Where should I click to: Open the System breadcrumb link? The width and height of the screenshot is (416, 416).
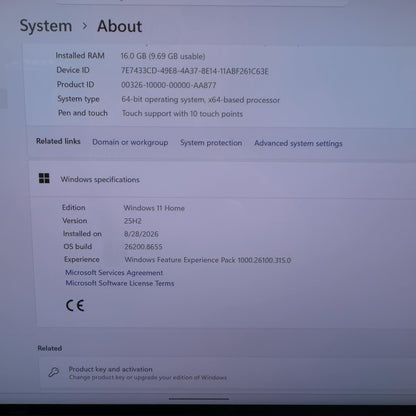point(46,26)
